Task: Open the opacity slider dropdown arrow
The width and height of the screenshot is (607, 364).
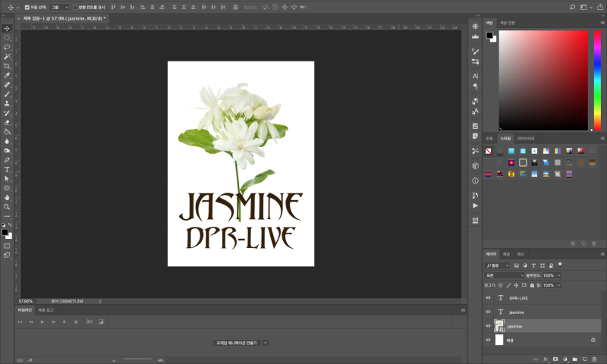Action: (x=559, y=275)
